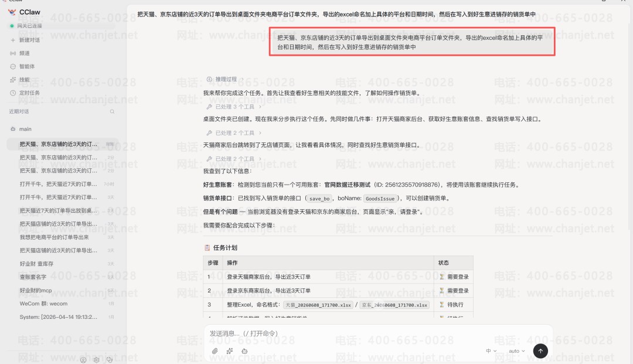The height and width of the screenshot is (364, 633).
Task: Click the highlighted user message bubble
Action: (x=412, y=42)
